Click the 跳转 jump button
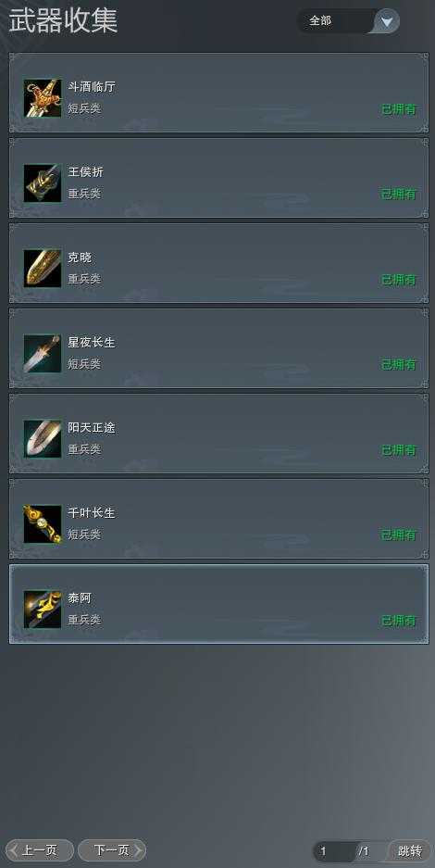The width and height of the screenshot is (435, 868). (410, 850)
